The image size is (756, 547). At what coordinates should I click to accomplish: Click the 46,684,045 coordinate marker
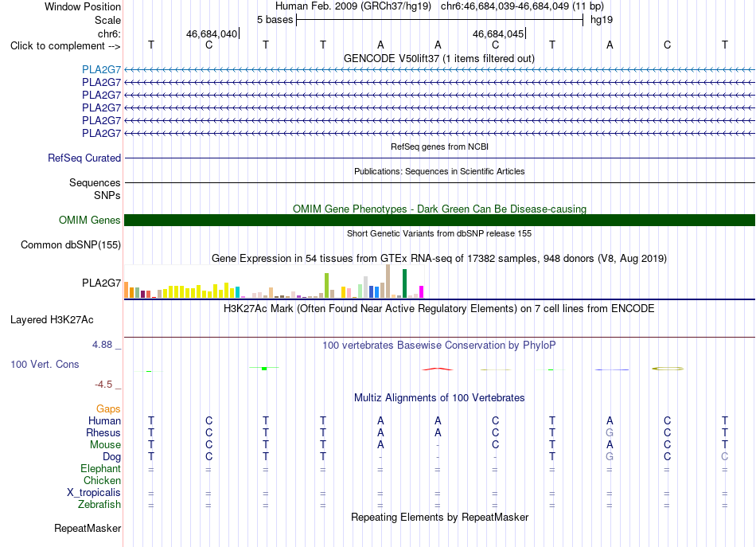click(x=498, y=33)
